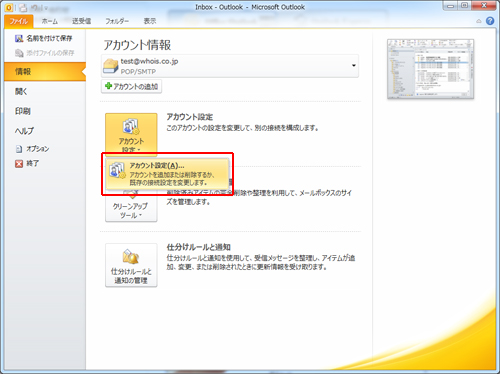Select 情報 in the backstage menu
Viewport: 500px width, 374px height.
pyautogui.click(x=45, y=71)
